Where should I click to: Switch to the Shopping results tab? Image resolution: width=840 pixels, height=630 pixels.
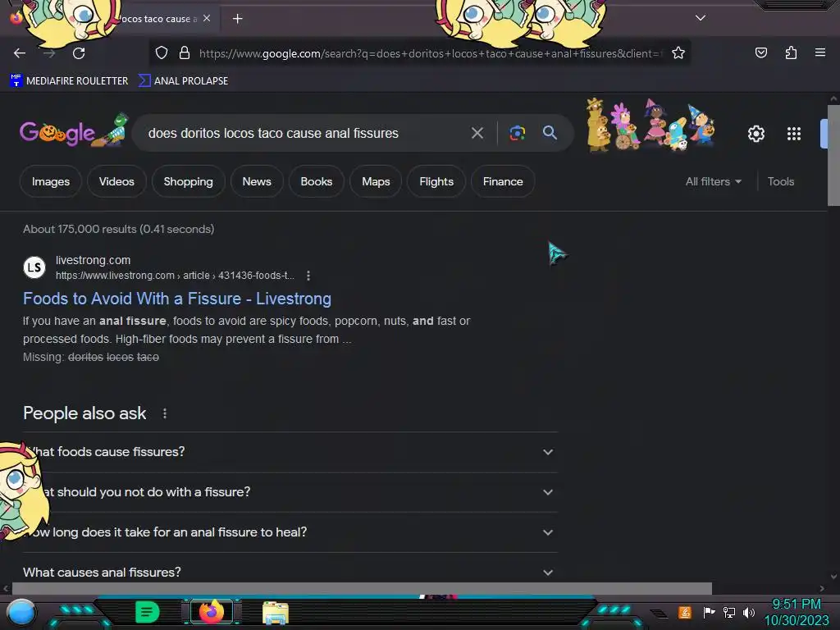188,181
